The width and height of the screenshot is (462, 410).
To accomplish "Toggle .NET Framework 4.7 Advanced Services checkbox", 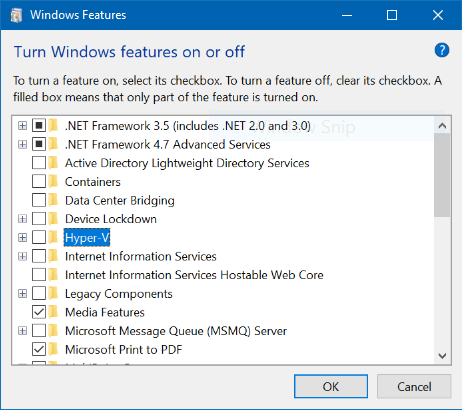I will pos(39,144).
